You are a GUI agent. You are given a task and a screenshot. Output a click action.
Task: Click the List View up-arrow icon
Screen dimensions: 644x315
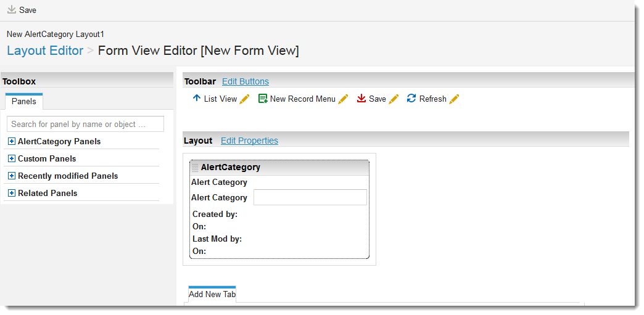(x=196, y=99)
